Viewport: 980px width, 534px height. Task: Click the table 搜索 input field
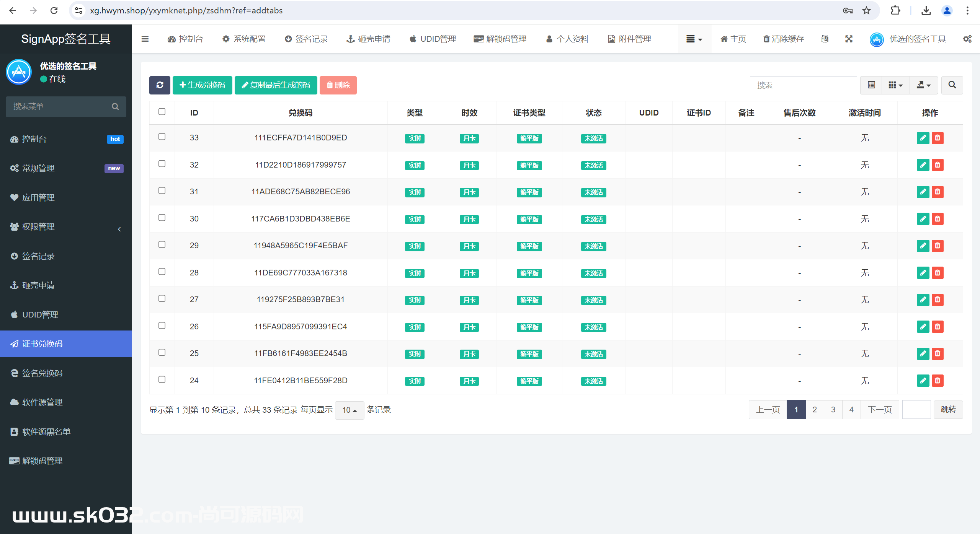(x=803, y=85)
